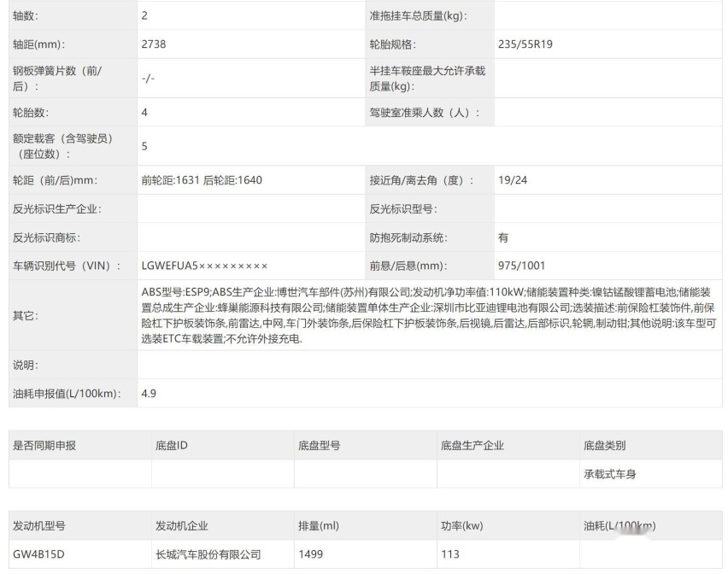Click the fuel consumption value 4.9

coord(149,394)
